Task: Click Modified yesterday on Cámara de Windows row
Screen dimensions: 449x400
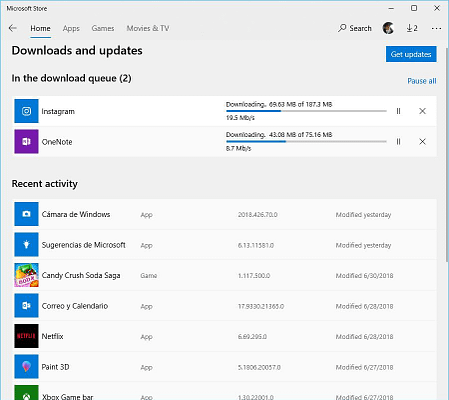Action: (x=363, y=215)
